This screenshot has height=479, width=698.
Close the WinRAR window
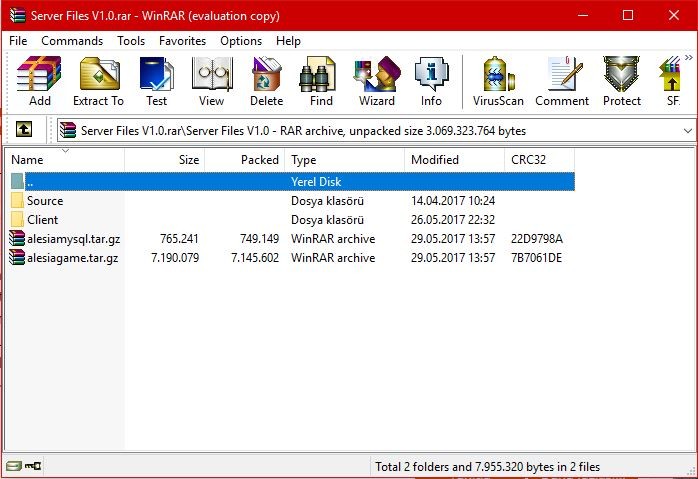pyautogui.click(x=674, y=15)
